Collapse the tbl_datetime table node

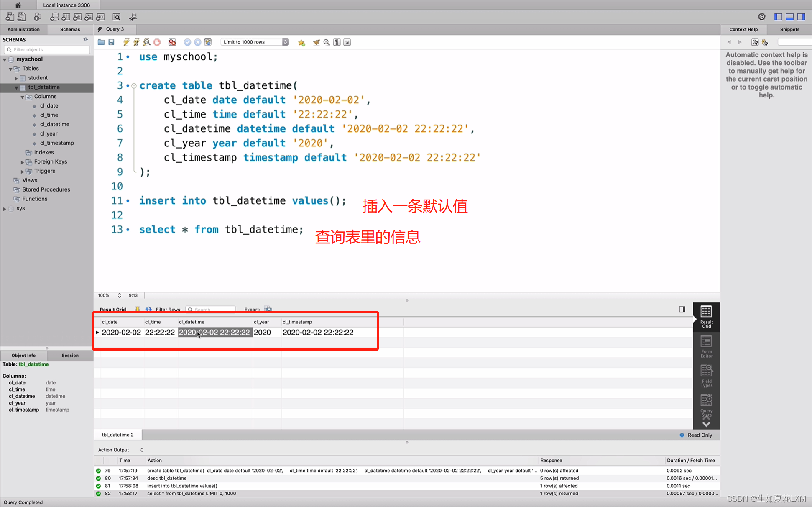(16, 87)
